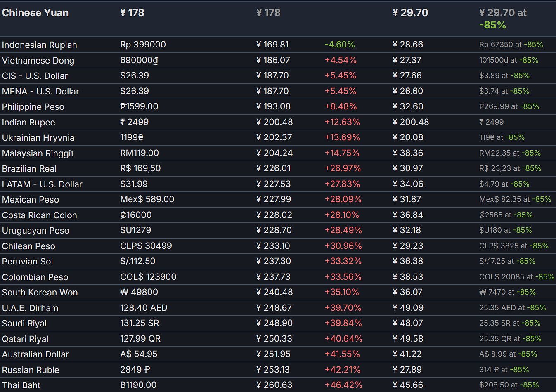This screenshot has width=556, height=392.
Task: Click Philippine Peso +8.48% difference value
Action: point(341,106)
